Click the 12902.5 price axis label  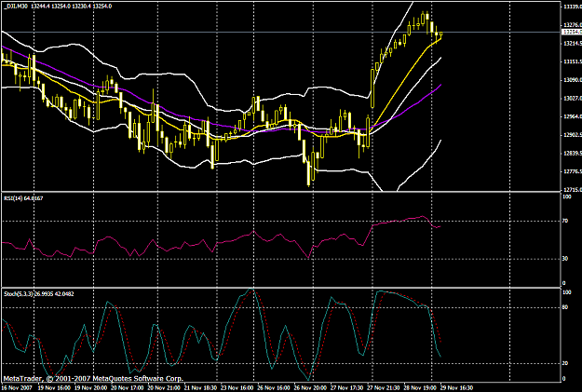572,135
